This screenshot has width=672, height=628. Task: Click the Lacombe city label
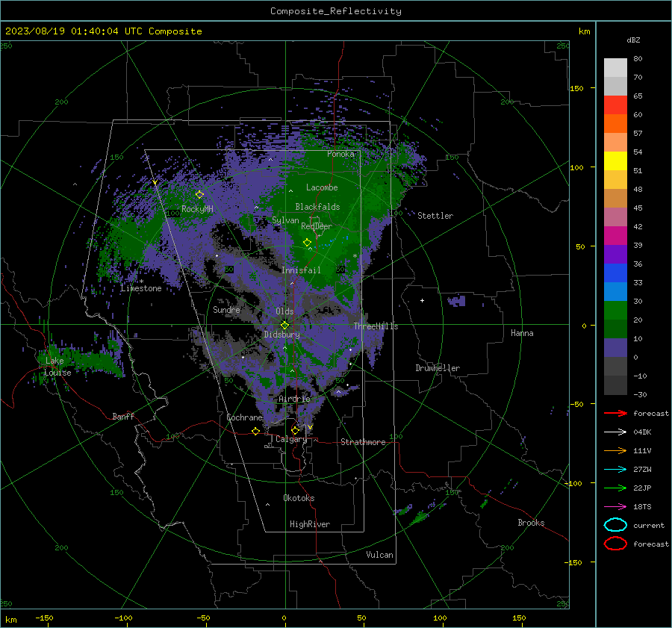tap(322, 187)
